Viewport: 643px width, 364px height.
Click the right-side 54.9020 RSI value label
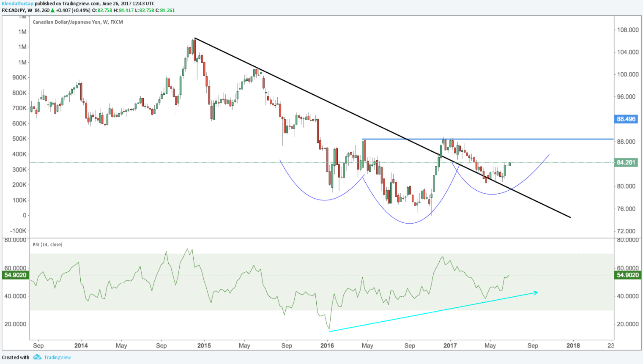[x=627, y=275]
